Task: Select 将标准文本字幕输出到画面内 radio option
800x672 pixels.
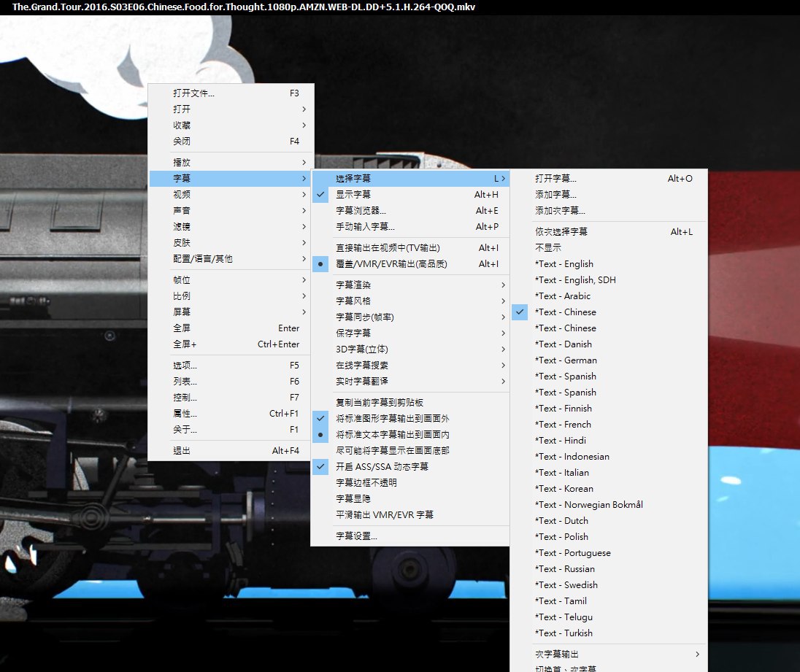Action: (392, 435)
